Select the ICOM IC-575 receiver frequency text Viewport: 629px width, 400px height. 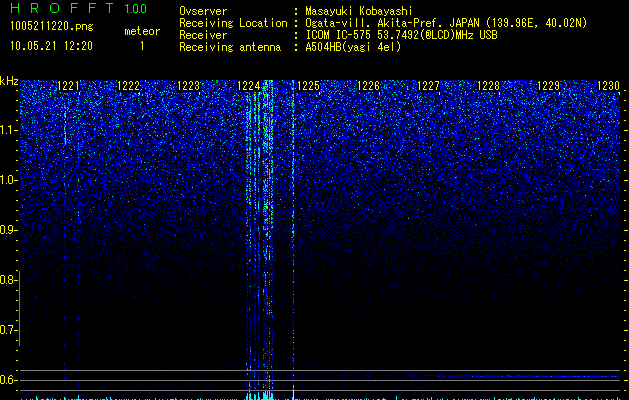point(401,35)
